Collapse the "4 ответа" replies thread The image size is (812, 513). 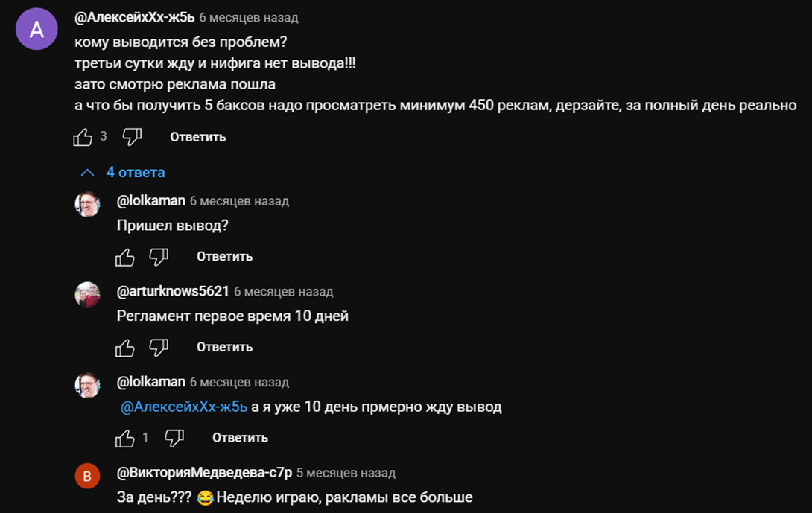123,173
